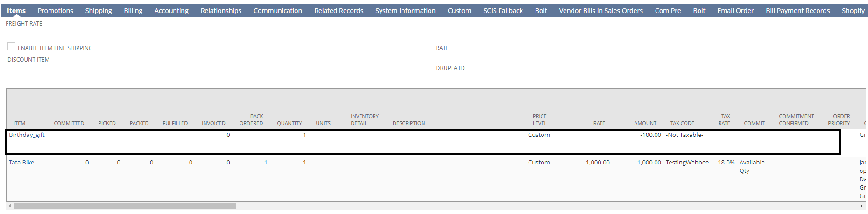Open the System Information tab
Viewport: 868px width, 214px height.
click(x=405, y=11)
